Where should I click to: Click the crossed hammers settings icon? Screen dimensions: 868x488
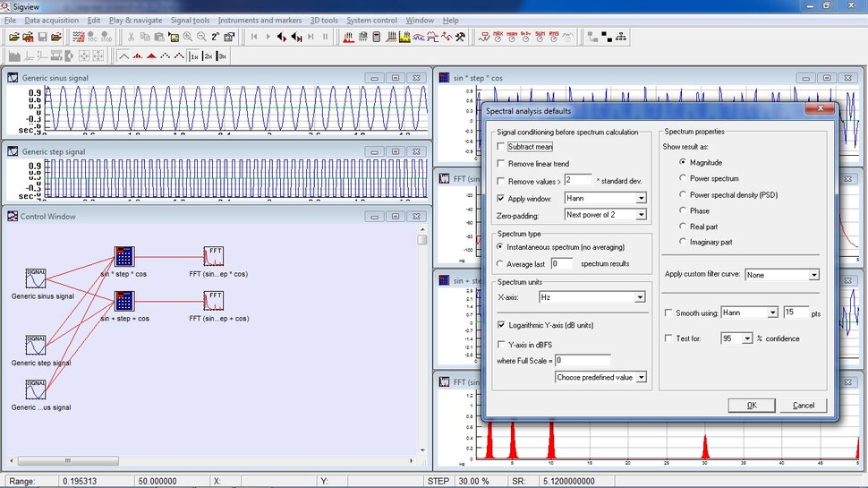[x=460, y=37]
